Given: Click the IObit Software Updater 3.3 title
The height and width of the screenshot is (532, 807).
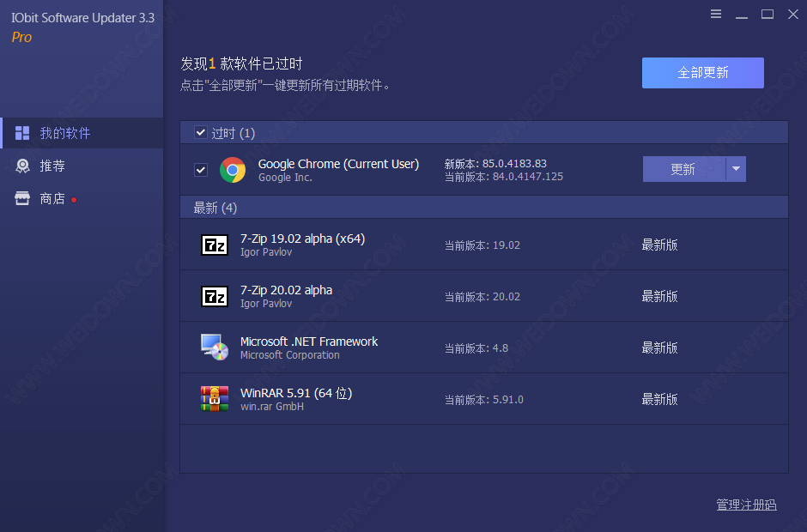Looking at the screenshot, I should tap(83, 18).
